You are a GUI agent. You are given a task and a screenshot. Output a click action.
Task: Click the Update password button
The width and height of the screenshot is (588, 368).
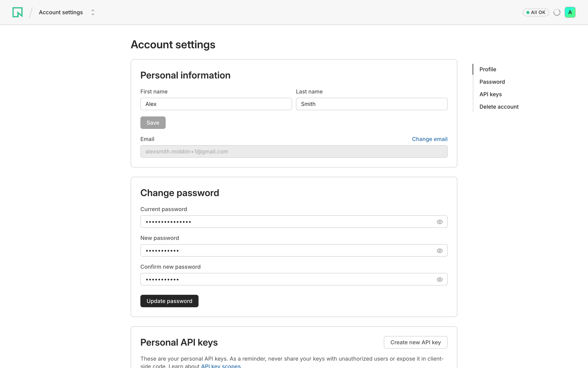coord(169,301)
